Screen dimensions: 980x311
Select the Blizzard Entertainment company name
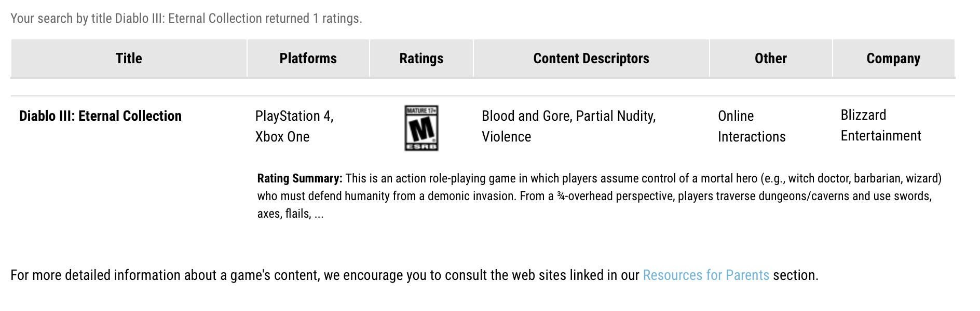[x=880, y=125]
